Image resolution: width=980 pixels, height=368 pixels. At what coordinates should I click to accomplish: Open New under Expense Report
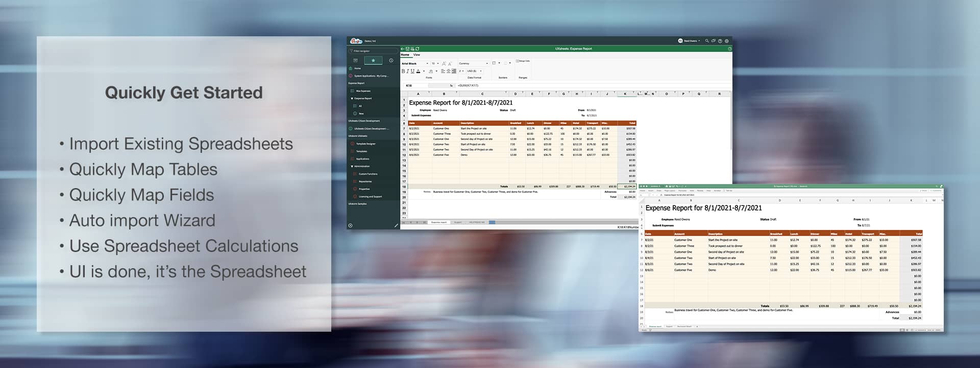[361, 113]
